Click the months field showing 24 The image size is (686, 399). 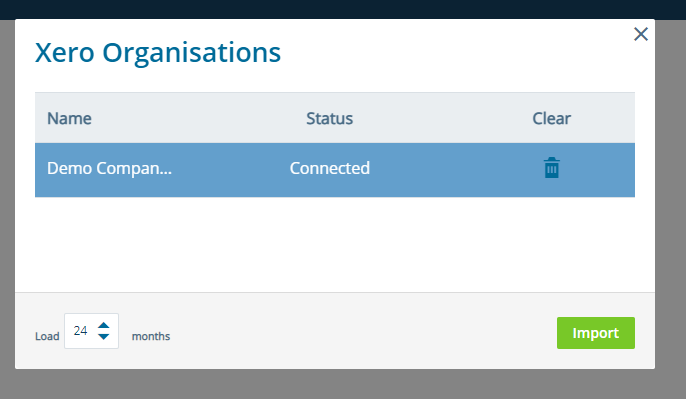91,331
